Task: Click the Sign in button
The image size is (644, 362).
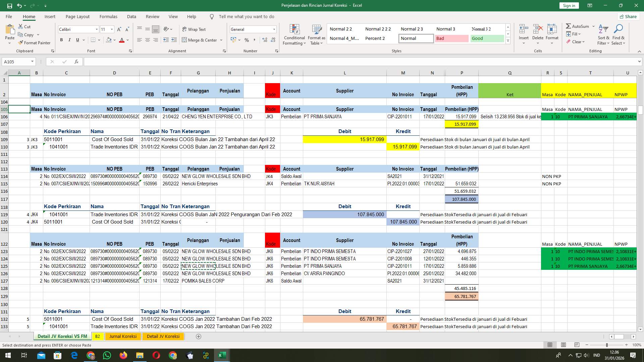Action: 569,5
